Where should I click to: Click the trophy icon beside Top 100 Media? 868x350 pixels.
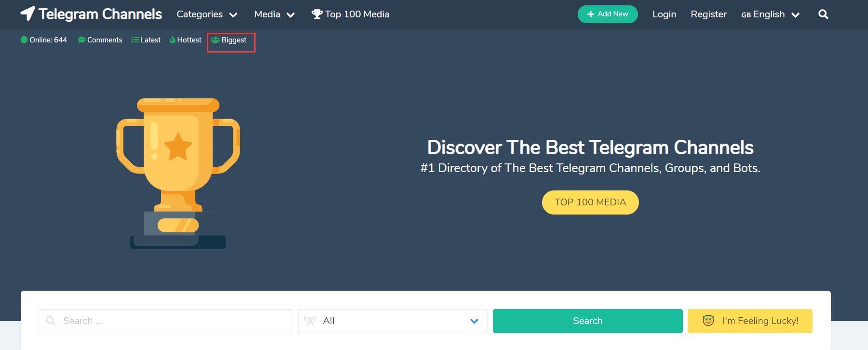click(317, 14)
